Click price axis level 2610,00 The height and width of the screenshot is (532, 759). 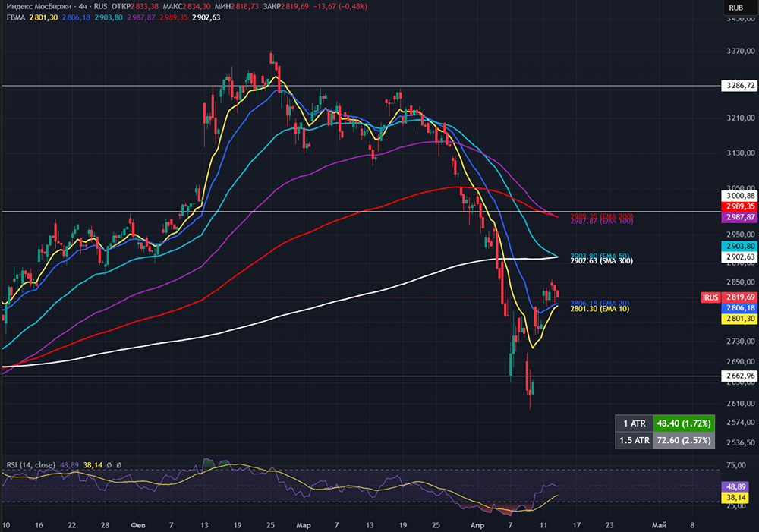pos(741,403)
